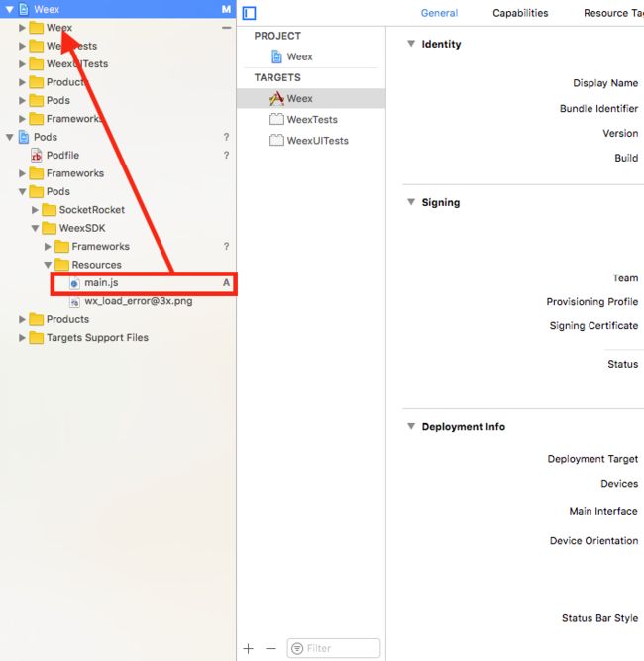Click the remove target minus button
Viewport: 644px width, 661px height.
270,648
